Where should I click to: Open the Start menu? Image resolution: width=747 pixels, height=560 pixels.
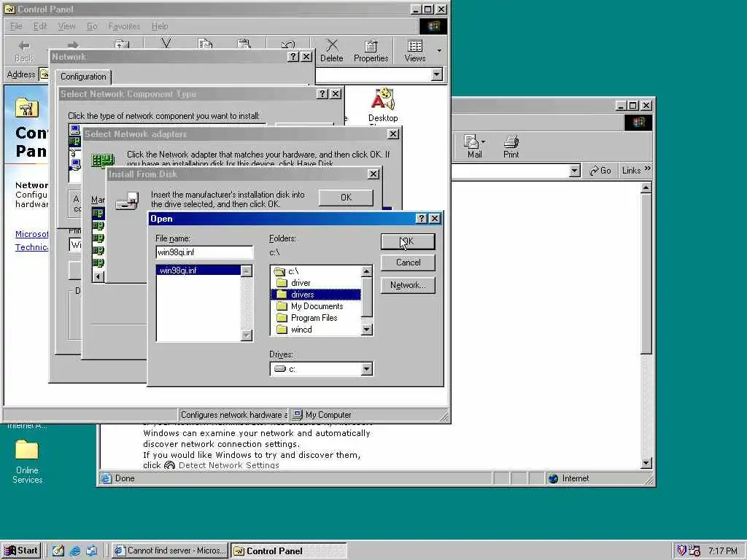pyautogui.click(x=21, y=551)
